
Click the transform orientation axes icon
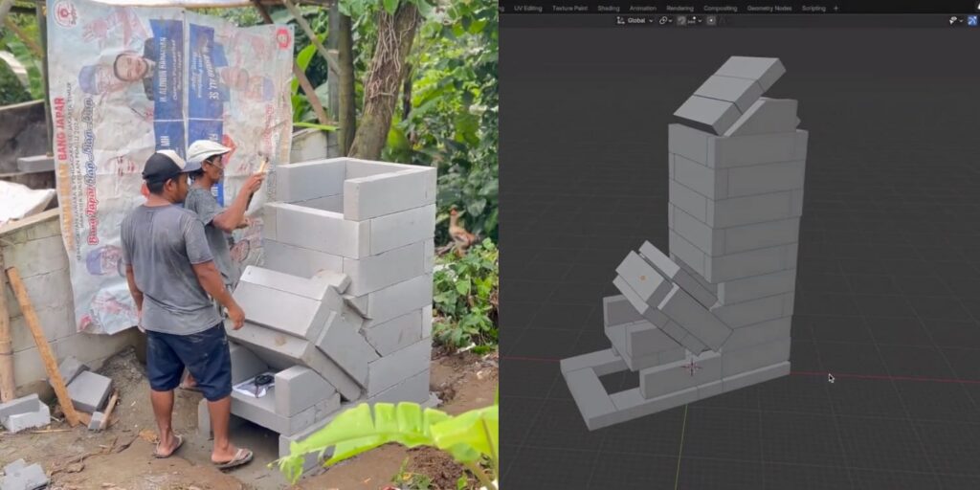tap(621, 20)
